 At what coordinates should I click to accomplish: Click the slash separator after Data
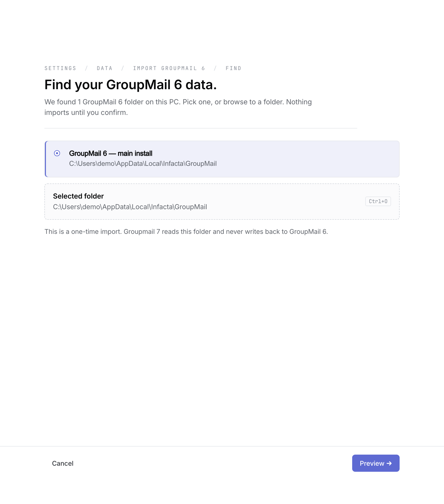123,68
